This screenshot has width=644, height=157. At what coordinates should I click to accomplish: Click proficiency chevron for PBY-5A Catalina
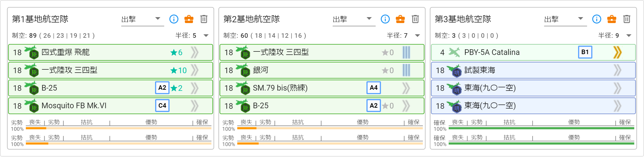point(617,52)
